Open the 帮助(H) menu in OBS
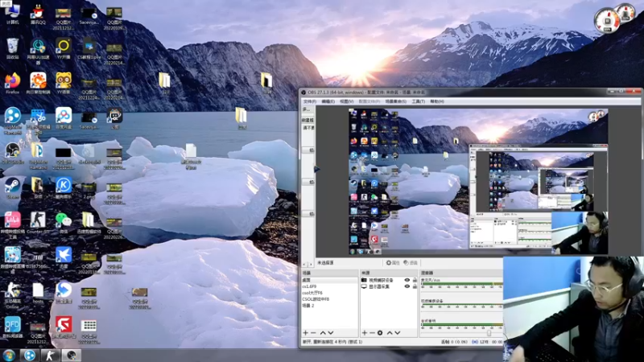This screenshot has height=362, width=644. (x=437, y=101)
